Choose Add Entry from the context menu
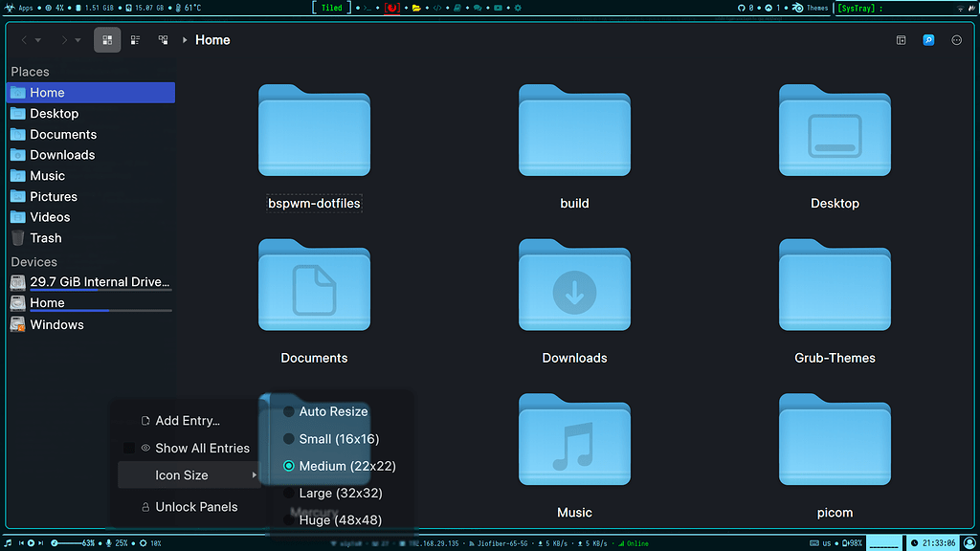Image resolution: width=980 pixels, height=551 pixels. click(189, 420)
